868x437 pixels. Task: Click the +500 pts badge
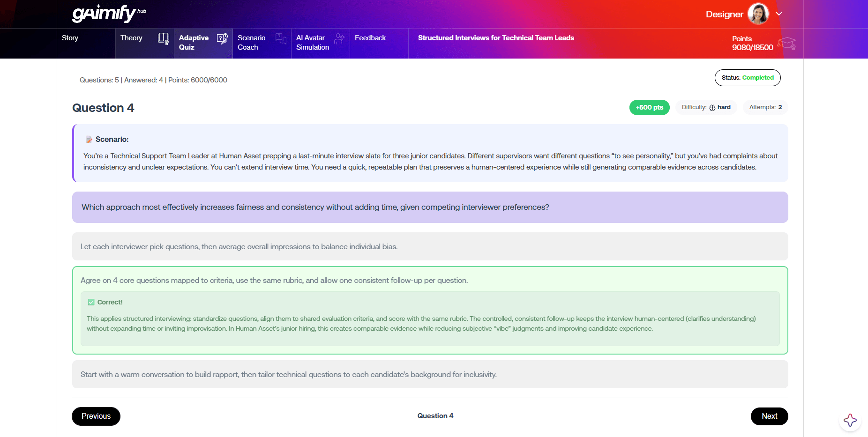[649, 107]
